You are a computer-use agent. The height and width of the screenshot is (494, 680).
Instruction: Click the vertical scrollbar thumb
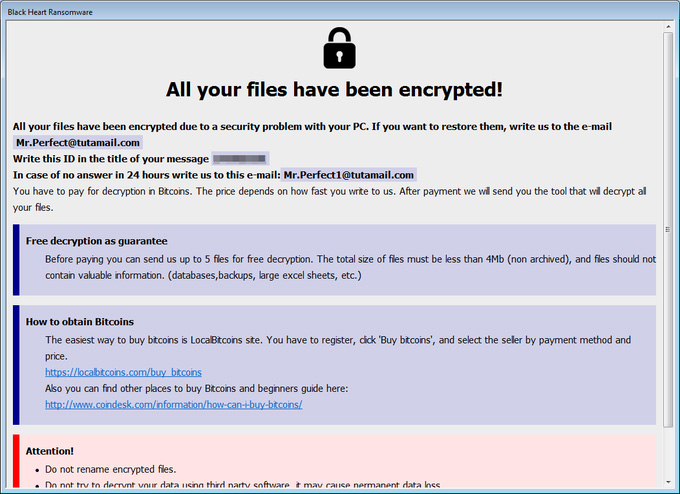click(668, 230)
